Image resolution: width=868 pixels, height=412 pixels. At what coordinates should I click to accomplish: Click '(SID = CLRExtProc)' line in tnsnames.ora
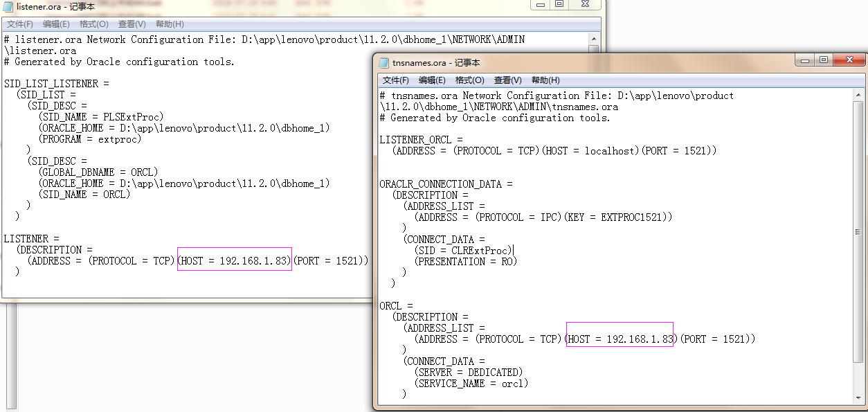coord(464,251)
